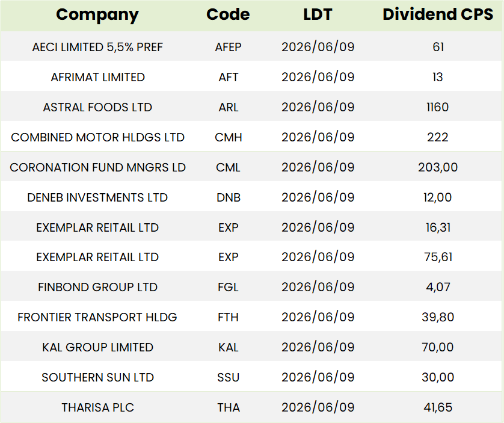Click the LDT column header
The width and height of the screenshot is (504, 423).
(x=318, y=14)
